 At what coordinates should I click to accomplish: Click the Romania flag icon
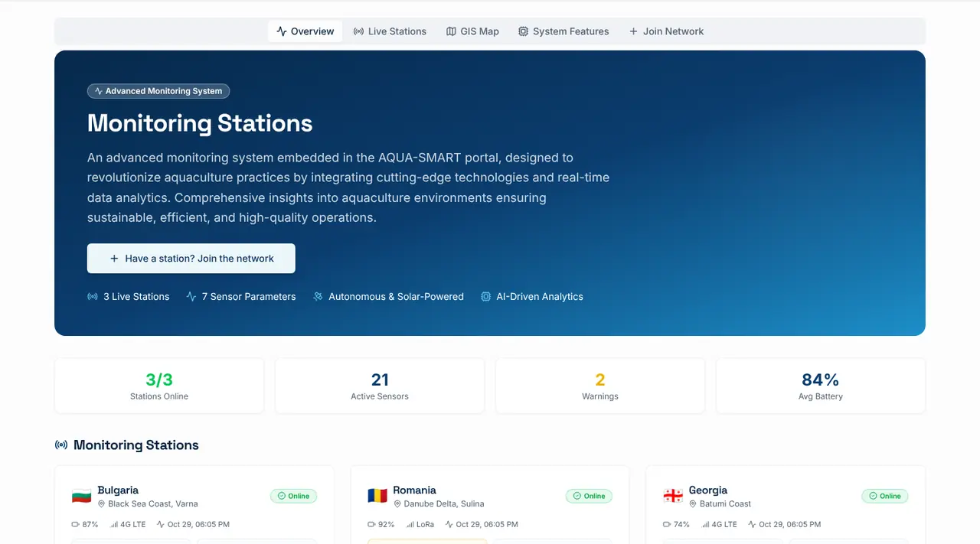tap(377, 496)
